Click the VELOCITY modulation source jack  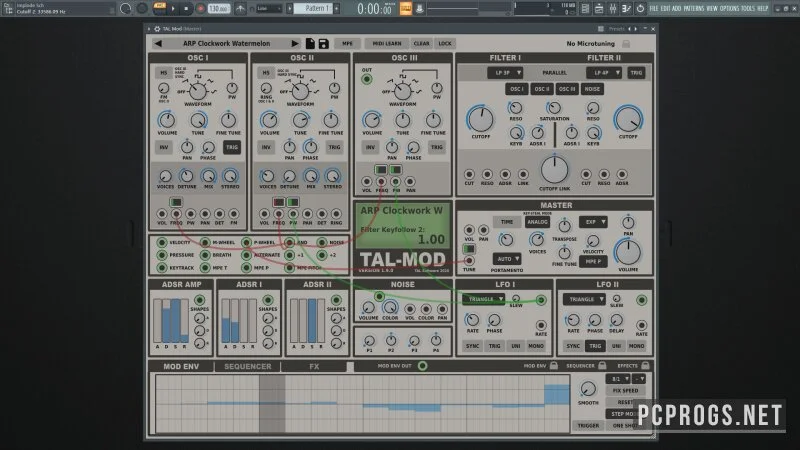point(162,242)
